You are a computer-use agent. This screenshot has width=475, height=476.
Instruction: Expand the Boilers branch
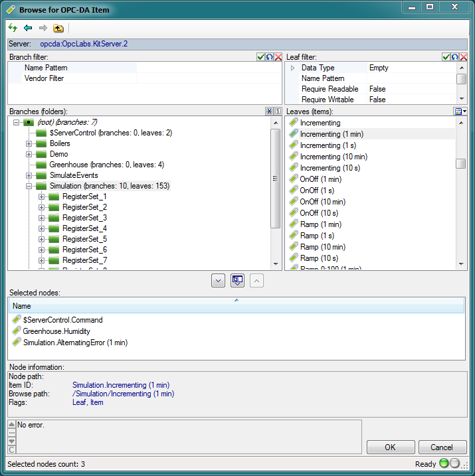29,143
